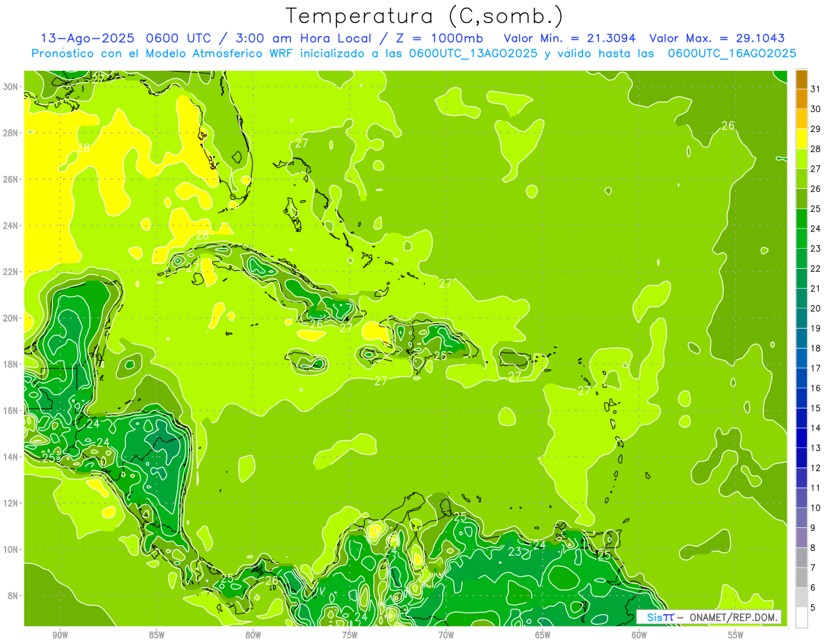
Task: Click the "23" contour label over Venezuela
Action: 514,552
